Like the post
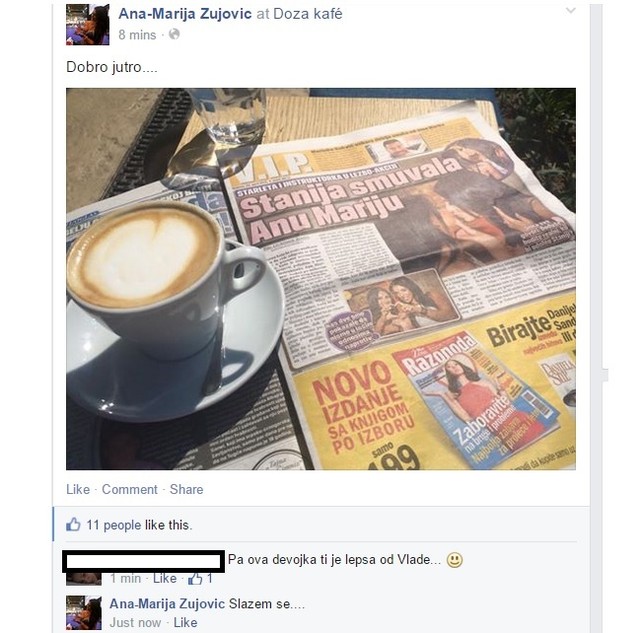 [78, 489]
